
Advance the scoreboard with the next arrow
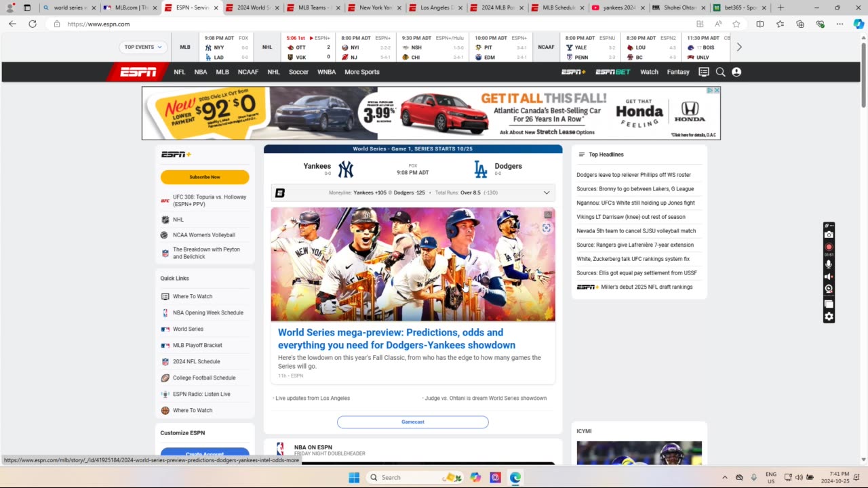[x=739, y=47]
